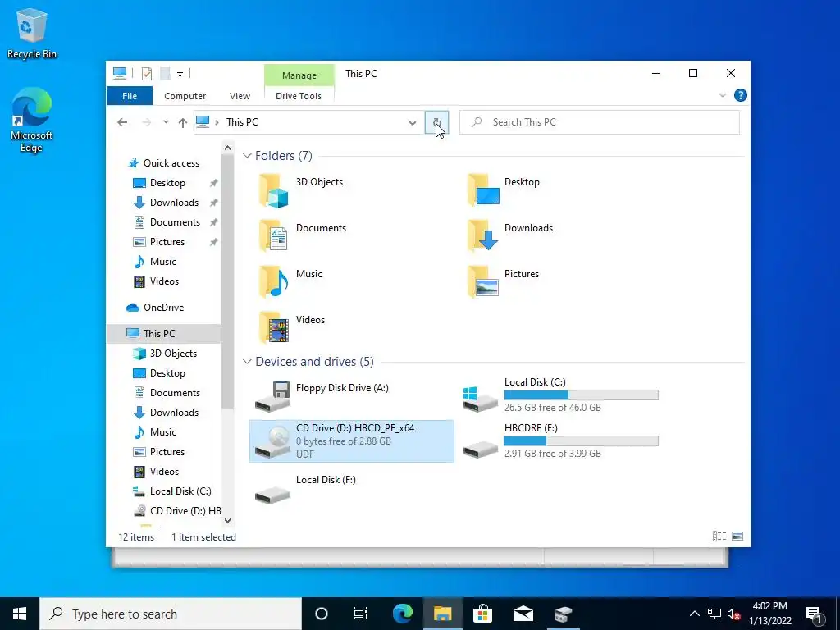Image resolution: width=840 pixels, height=630 pixels.
Task: Select Local Disk (C:) in navigation pane
Action: (171, 491)
